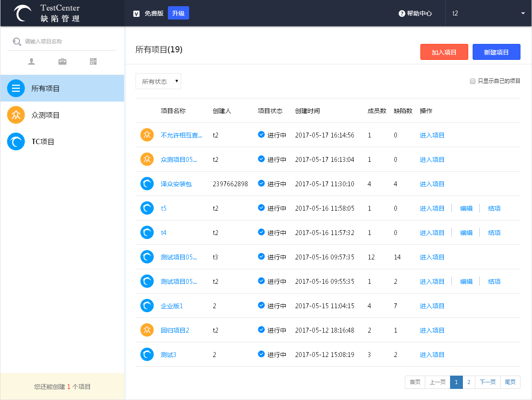
Task: Click 升级 upgrade button
Action: [x=179, y=13]
